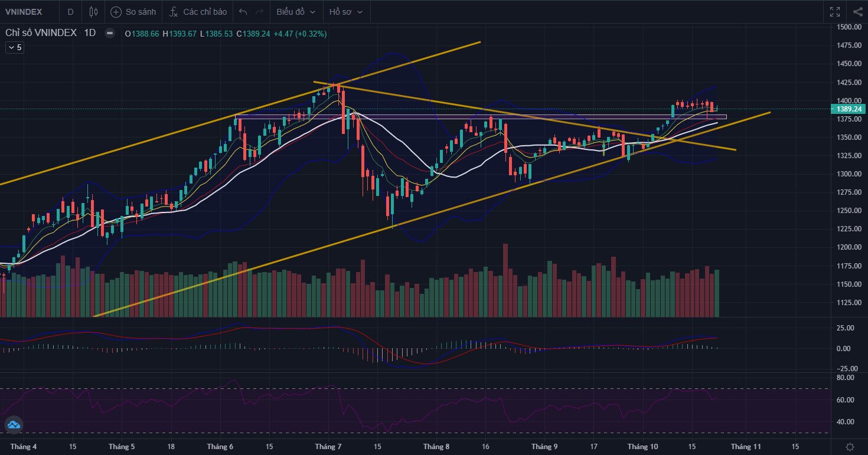The image size is (868, 455).
Task: Click the 18 date label on time axis
Action: pyautogui.click(x=171, y=447)
